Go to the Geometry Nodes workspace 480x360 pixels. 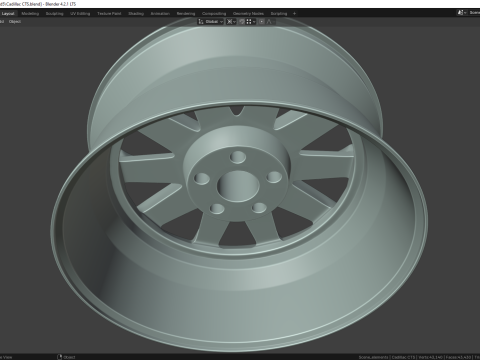(248, 14)
